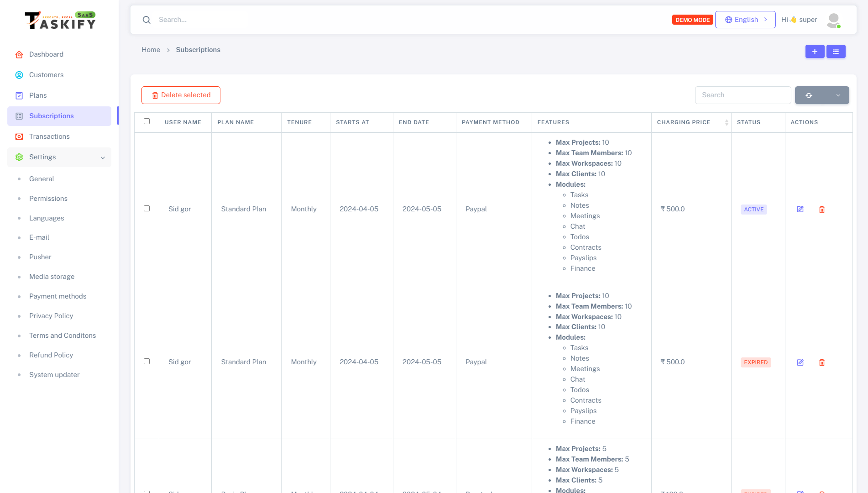Click the plus icon to add subscription
The width and height of the screenshot is (868, 493).
815,52
